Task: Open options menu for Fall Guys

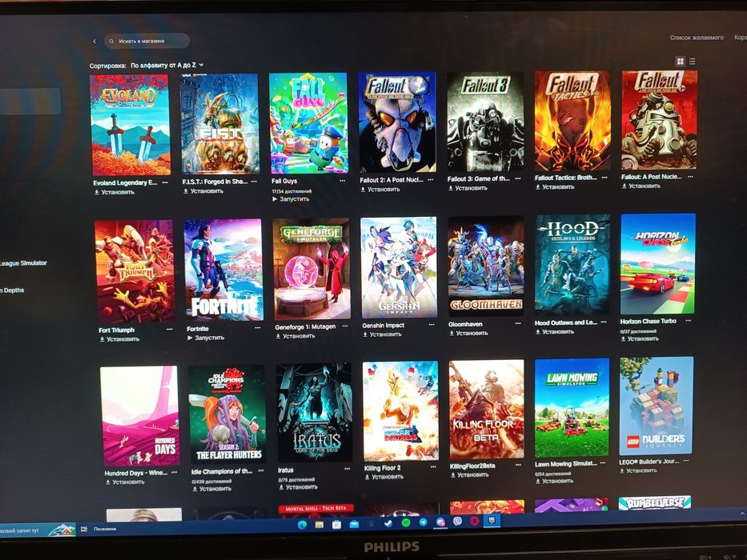Action: pyautogui.click(x=342, y=181)
